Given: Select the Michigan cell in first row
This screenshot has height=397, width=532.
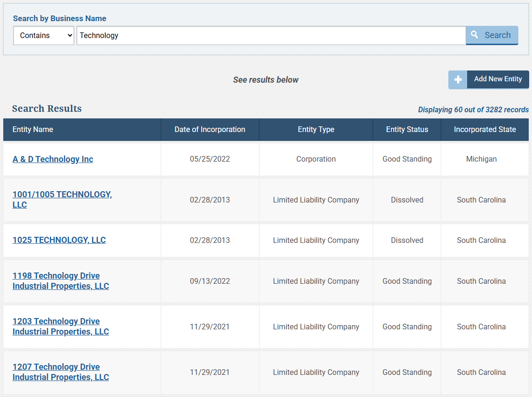Looking at the screenshot, I should [x=481, y=159].
